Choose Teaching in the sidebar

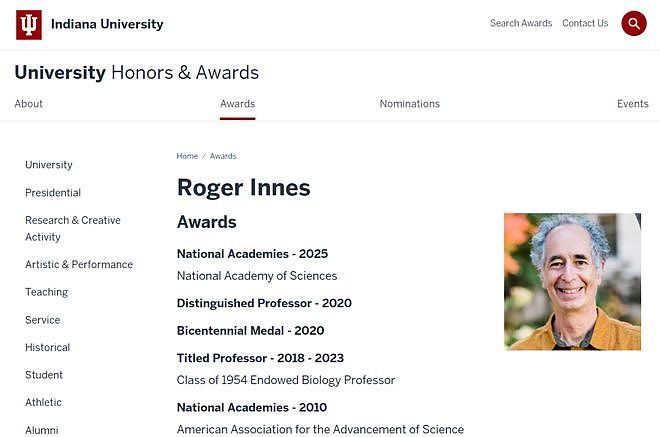point(47,292)
